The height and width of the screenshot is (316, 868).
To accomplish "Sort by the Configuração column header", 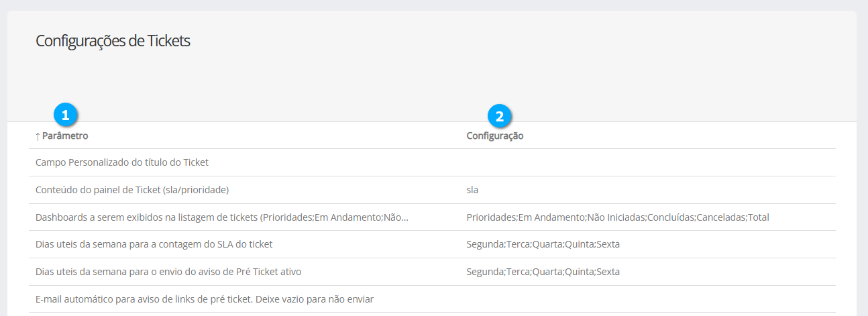I will click(x=494, y=136).
